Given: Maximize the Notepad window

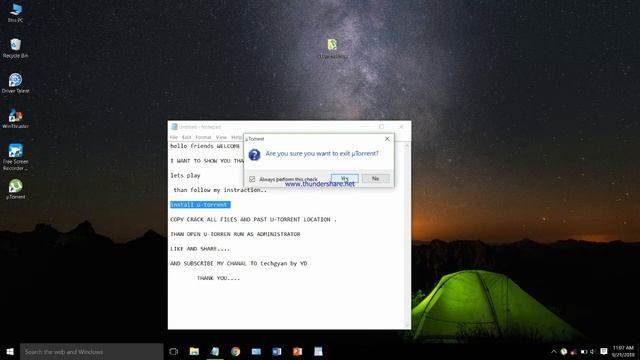Looking at the screenshot, I should (x=382, y=127).
